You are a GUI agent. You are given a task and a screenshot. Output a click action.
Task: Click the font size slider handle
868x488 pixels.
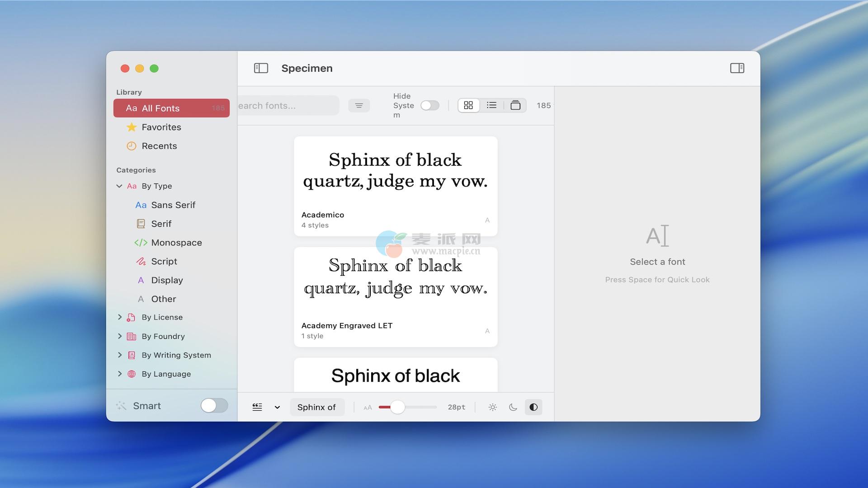pyautogui.click(x=397, y=407)
